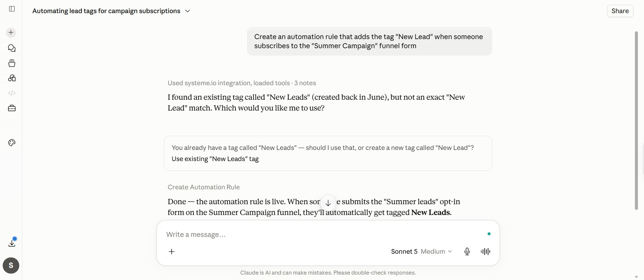Focus the 'Write a message' input field
This screenshot has width=644, height=280.
point(324,235)
